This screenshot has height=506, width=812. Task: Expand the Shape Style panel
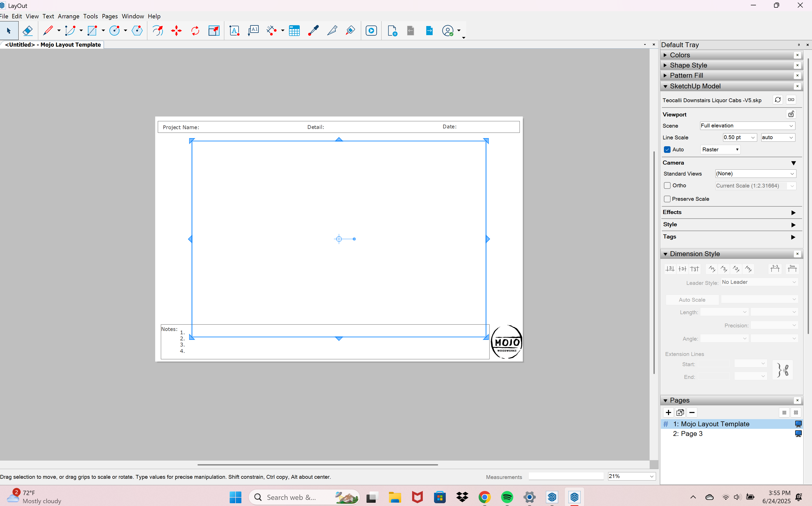click(665, 65)
